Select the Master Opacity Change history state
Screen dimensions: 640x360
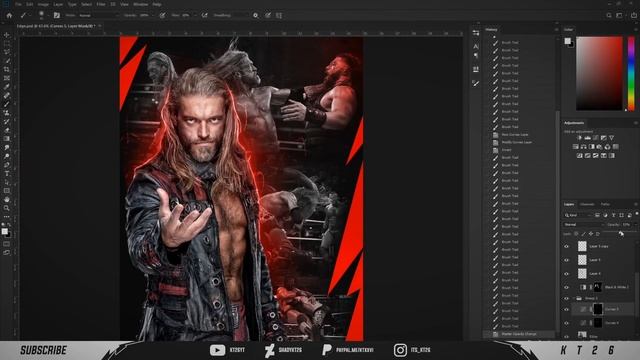[x=520, y=334]
